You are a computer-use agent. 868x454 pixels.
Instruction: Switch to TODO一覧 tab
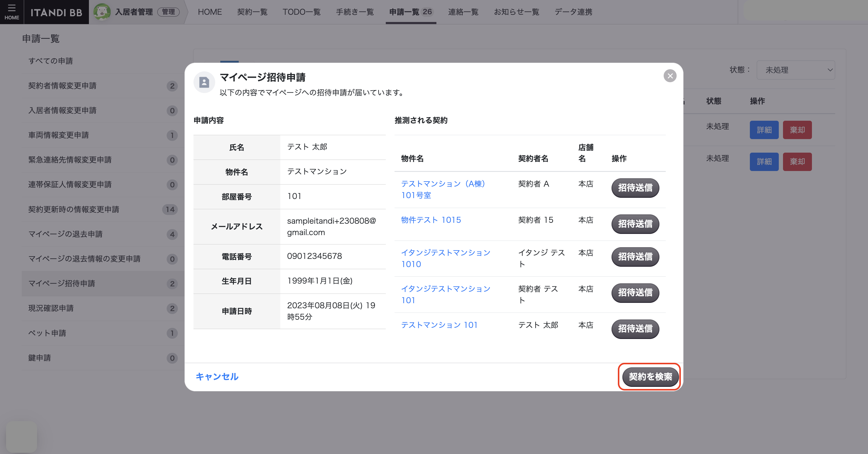302,12
